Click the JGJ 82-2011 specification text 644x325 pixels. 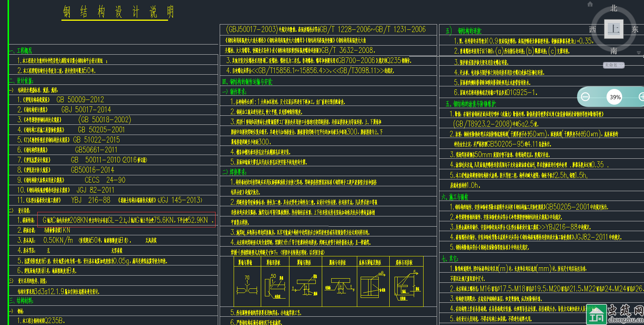click(95, 190)
